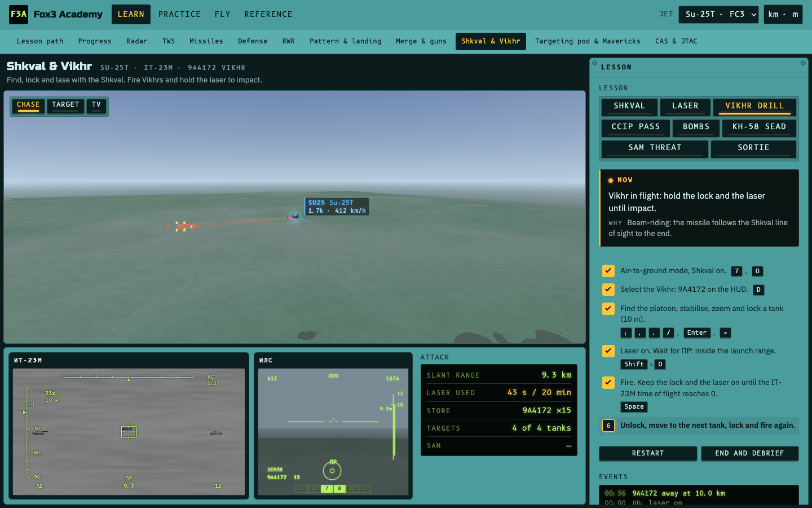
Task: Click the 'Enter' keycap in the lock step
Action: [x=697, y=333]
